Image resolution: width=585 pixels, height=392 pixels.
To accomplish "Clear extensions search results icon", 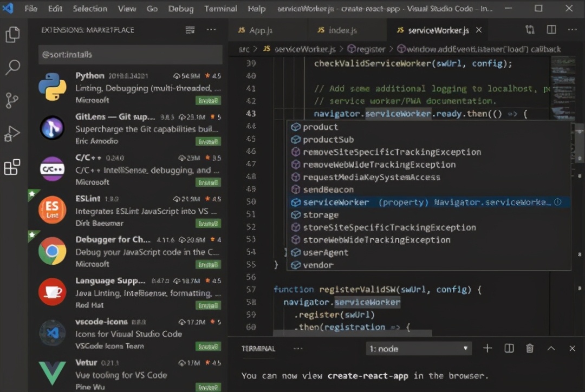I will click(x=190, y=30).
